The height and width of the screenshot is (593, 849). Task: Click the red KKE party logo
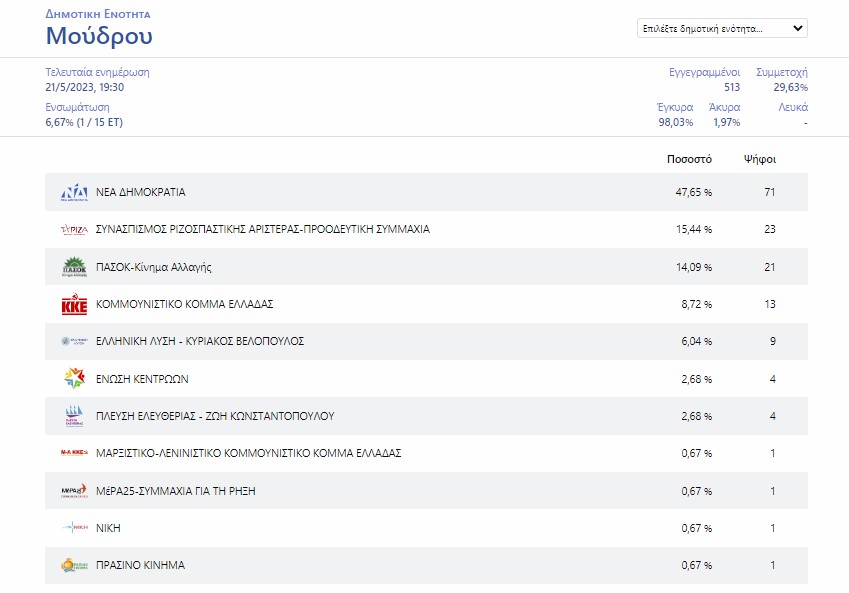(x=74, y=304)
